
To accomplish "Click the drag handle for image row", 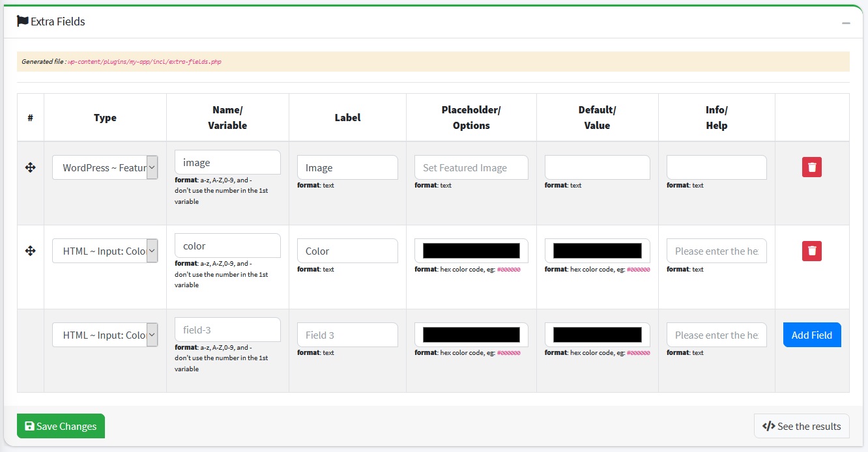I will click(30, 167).
